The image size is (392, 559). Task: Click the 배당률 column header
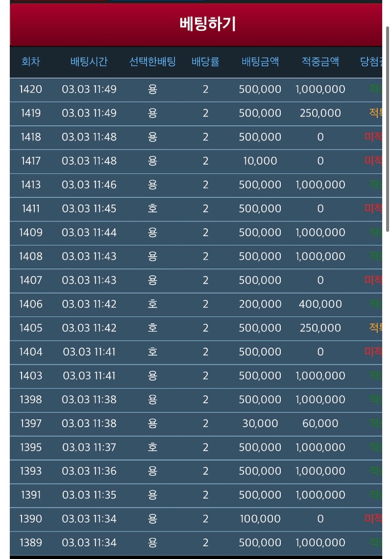[x=205, y=62]
